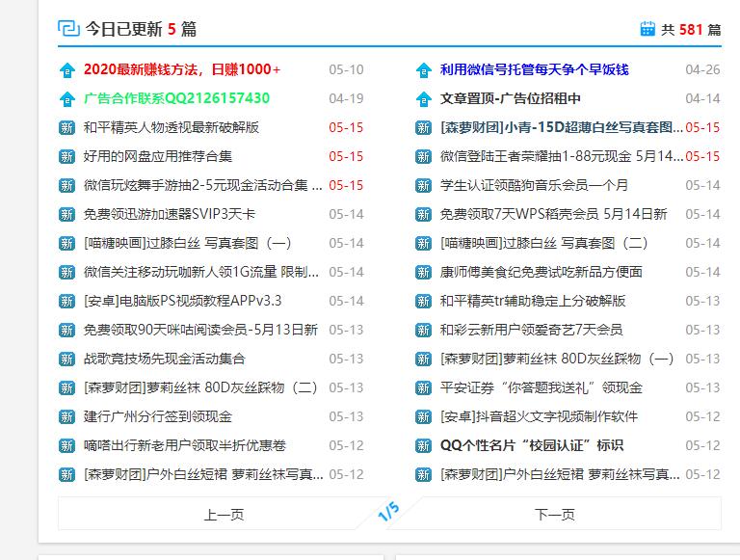The height and width of the screenshot is (560, 740).
Task: Click date 05-12 beside QQ个性名片“校园认证”标识
Action: coord(702,445)
